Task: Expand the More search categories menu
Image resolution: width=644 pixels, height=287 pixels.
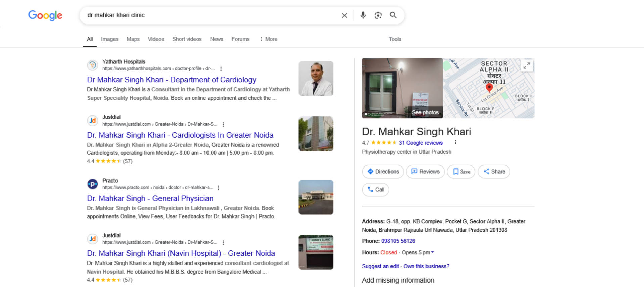Action: coord(269,39)
